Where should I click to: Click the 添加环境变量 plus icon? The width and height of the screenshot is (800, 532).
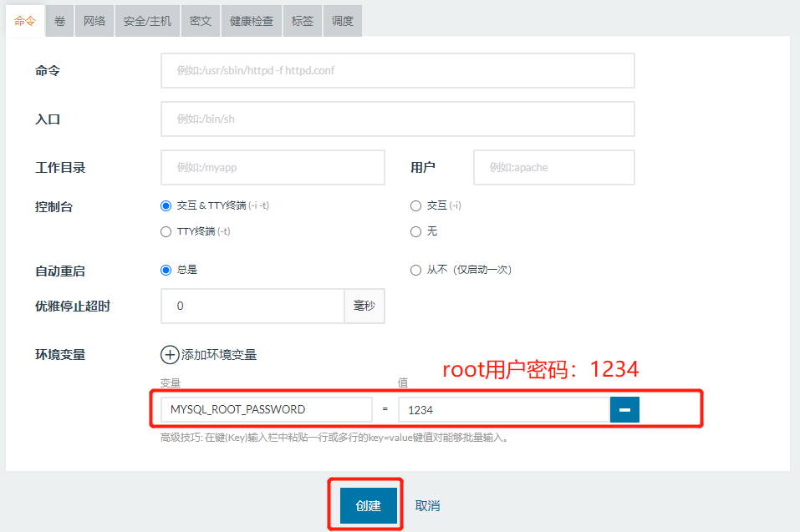[169, 355]
